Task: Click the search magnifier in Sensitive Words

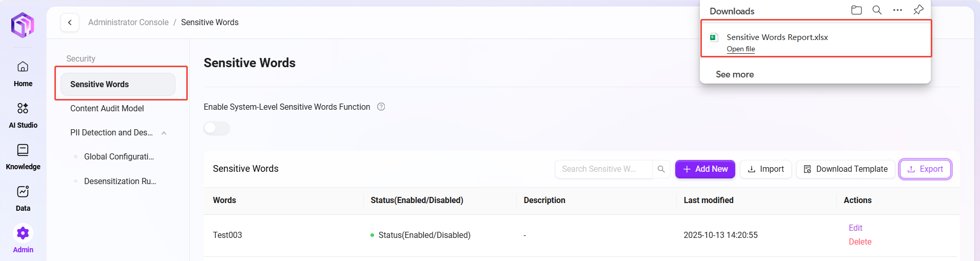Action: [x=661, y=169]
